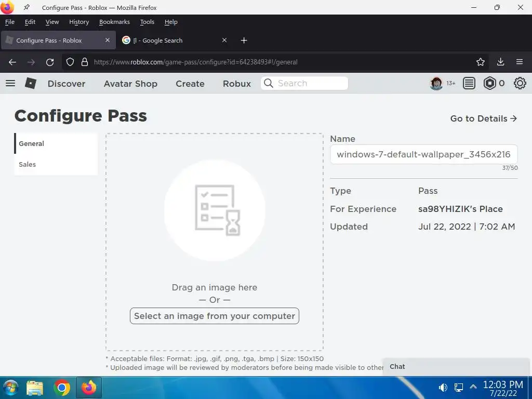Viewport: 532px width, 399px height.
Task: Click the Firefox forward arrow button
Action: tap(31, 62)
